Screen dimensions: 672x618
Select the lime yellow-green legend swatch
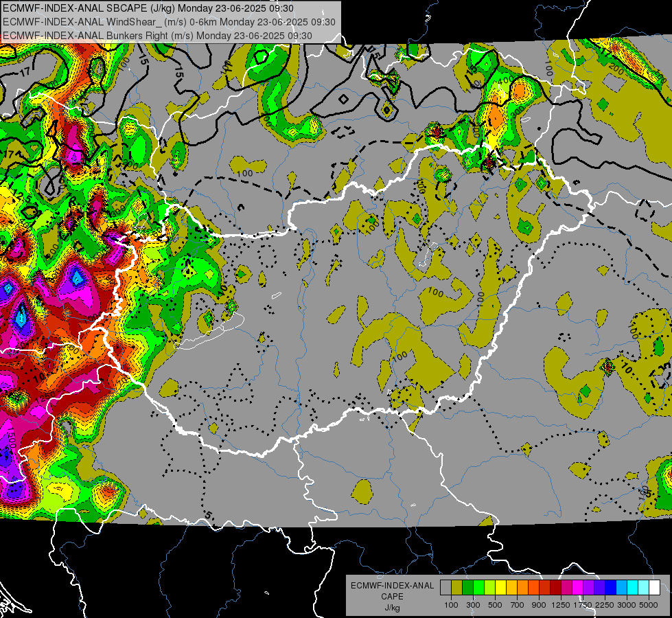(490, 587)
